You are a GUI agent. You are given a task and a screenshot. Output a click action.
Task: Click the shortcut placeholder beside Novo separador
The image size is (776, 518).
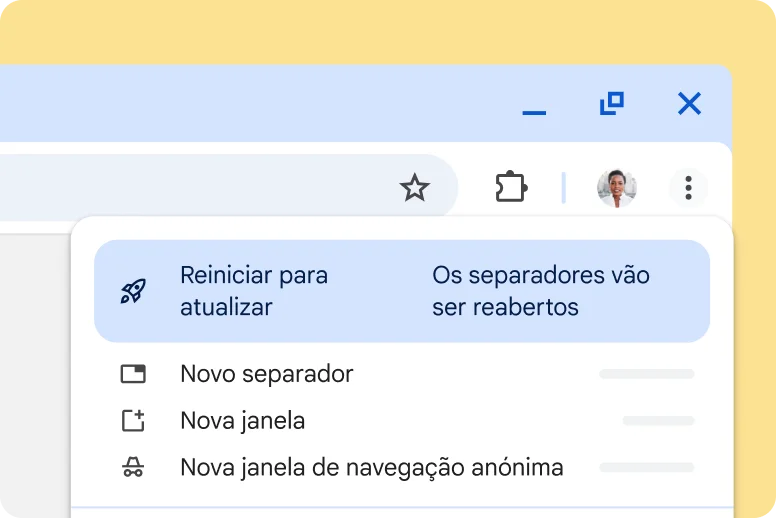click(x=646, y=374)
